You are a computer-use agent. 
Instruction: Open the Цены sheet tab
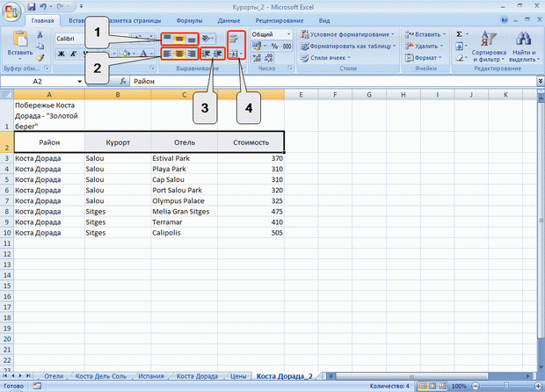238,376
